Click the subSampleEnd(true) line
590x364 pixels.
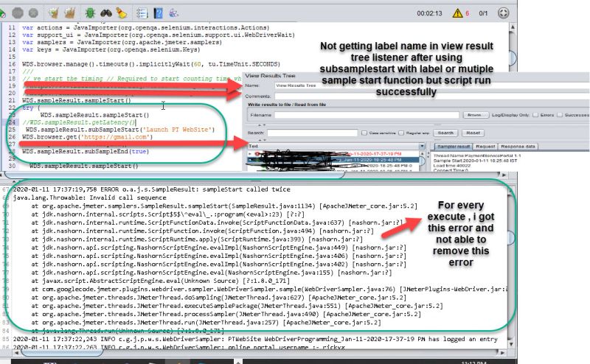pyautogui.click(x=86, y=152)
